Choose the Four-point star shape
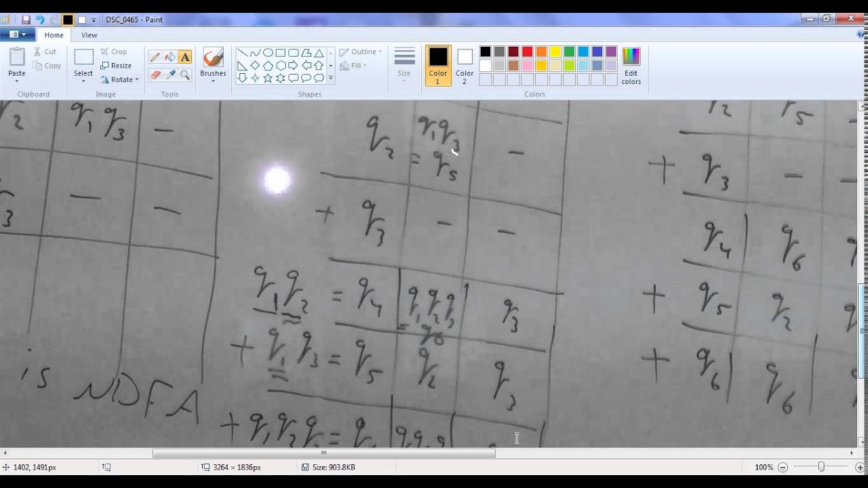868x488 pixels. click(x=255, y=79)
